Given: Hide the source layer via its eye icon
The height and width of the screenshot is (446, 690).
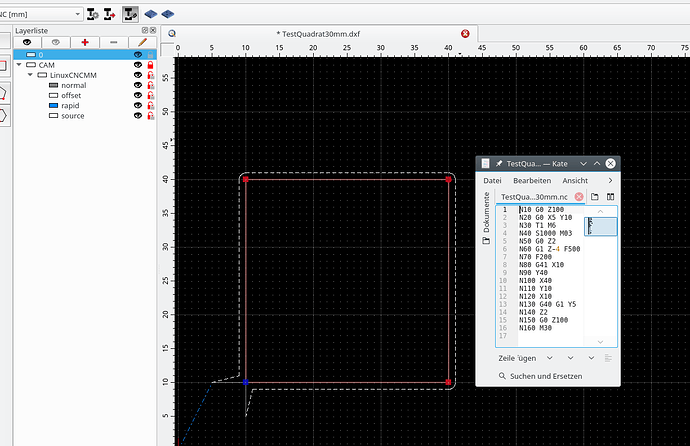Looking at the screenshot, I should 138,117.
